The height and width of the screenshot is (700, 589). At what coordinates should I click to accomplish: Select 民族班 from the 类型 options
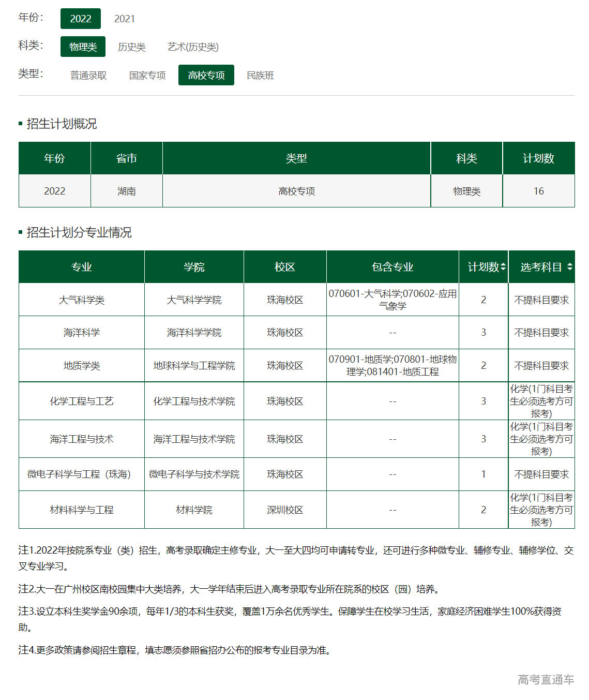[261, 75]
